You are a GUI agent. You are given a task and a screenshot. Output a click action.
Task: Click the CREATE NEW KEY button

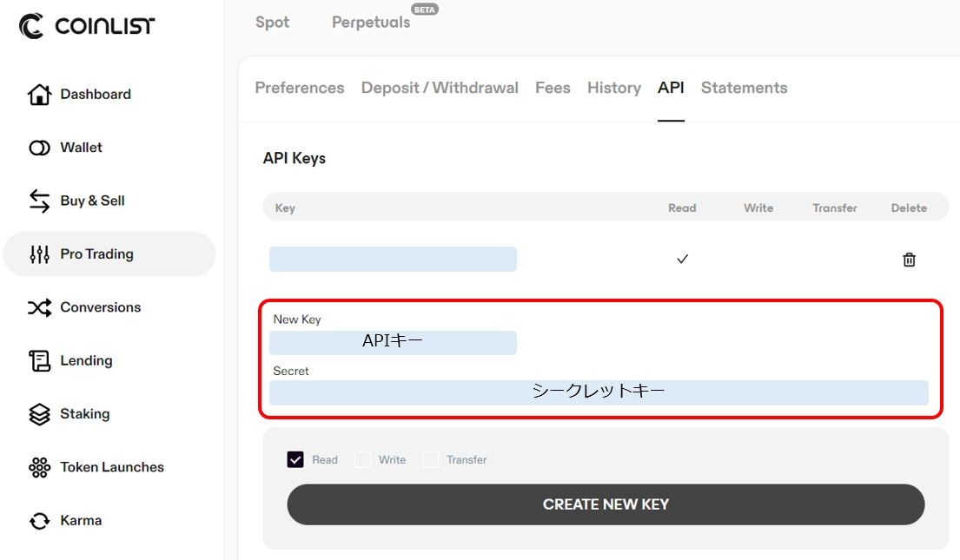click(x=606, y=504)
